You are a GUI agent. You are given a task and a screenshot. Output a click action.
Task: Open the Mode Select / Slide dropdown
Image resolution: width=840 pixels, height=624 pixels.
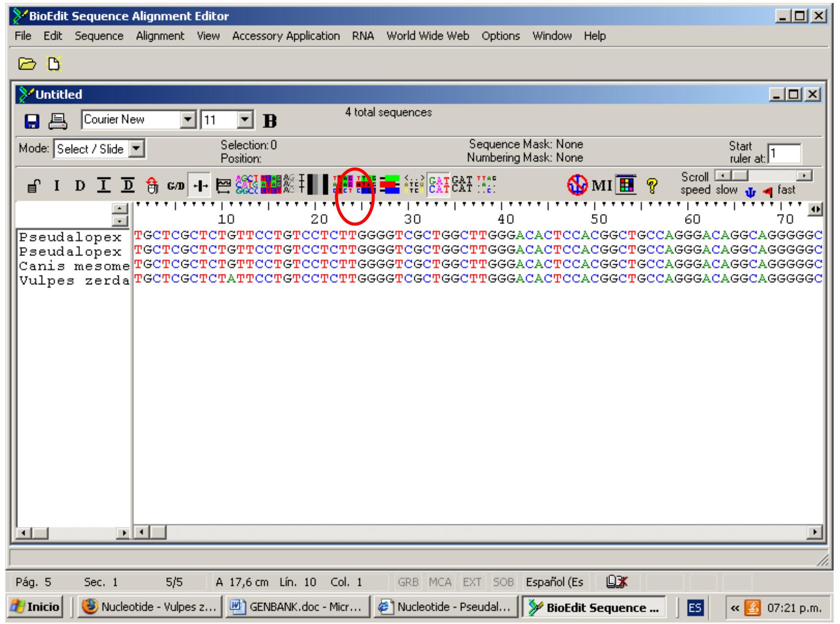coord(137,149)
